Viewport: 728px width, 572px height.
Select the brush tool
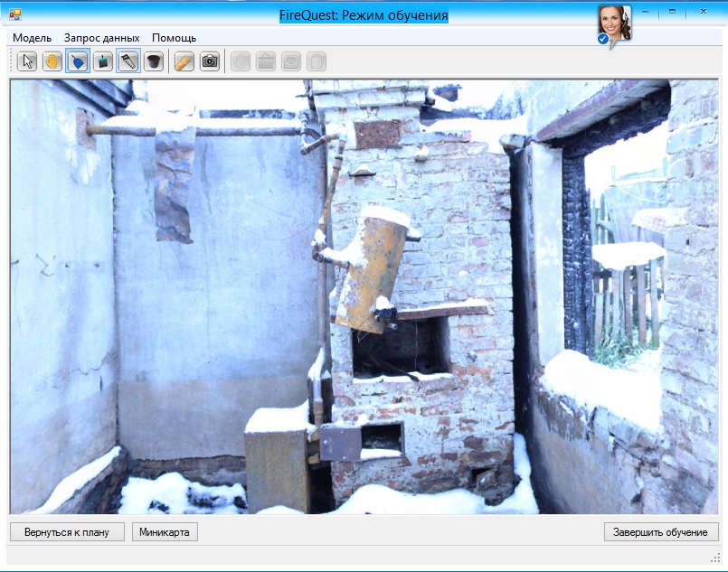[x=103, y=61]
